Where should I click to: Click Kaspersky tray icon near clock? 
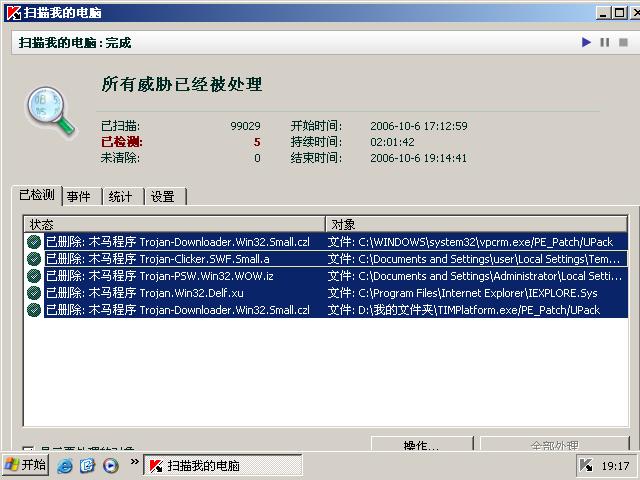coord(586,465)
